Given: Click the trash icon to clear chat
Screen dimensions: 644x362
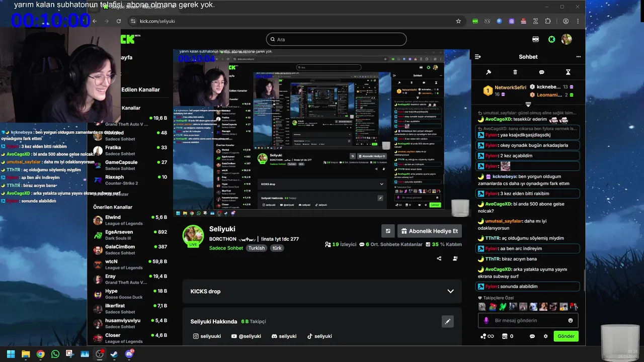Looking at the screenshot, I should 515,72.
